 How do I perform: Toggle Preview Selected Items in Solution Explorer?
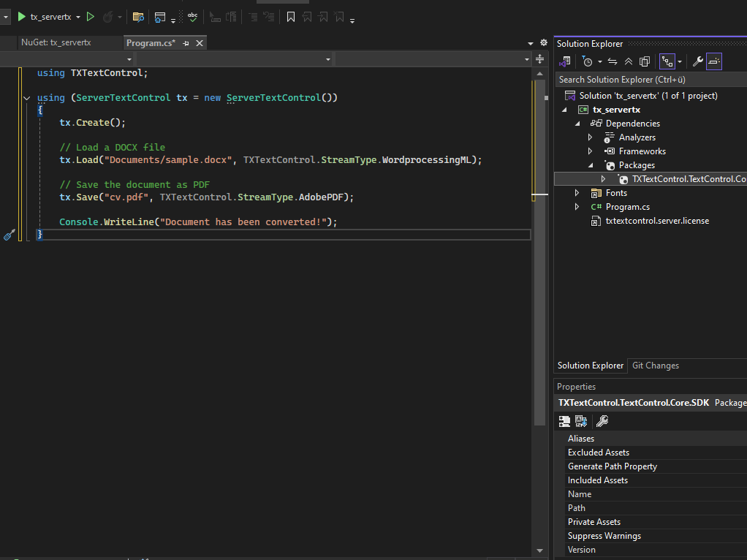click(x=714, y=61)
